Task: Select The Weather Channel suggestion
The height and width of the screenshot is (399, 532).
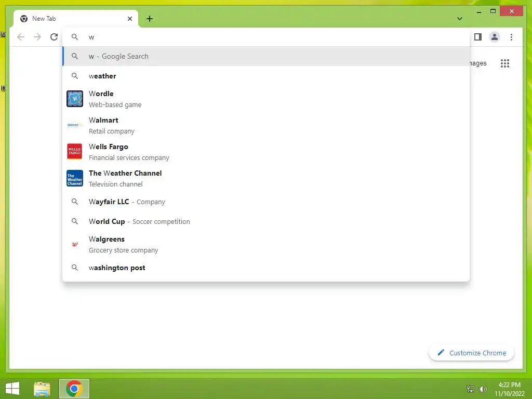Action: click(x=266, y=178)
